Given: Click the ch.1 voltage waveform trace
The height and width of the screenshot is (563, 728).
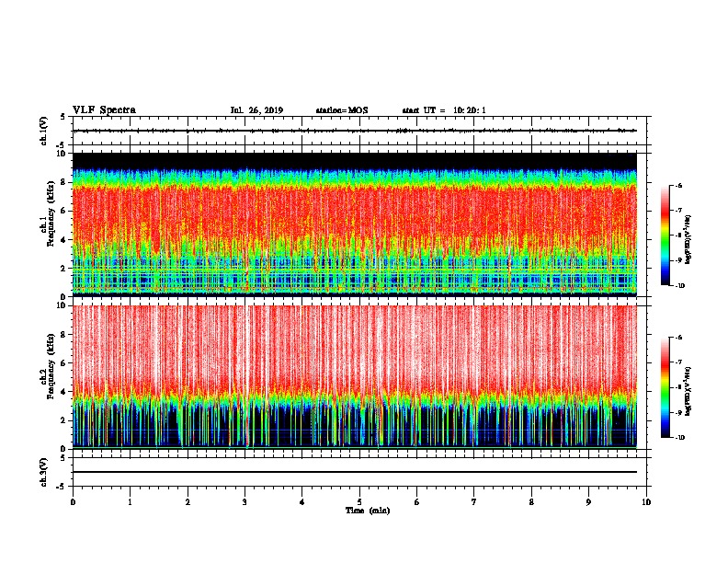Looking at the screenshot, I should pyautogui.click(x=355, y=131).
